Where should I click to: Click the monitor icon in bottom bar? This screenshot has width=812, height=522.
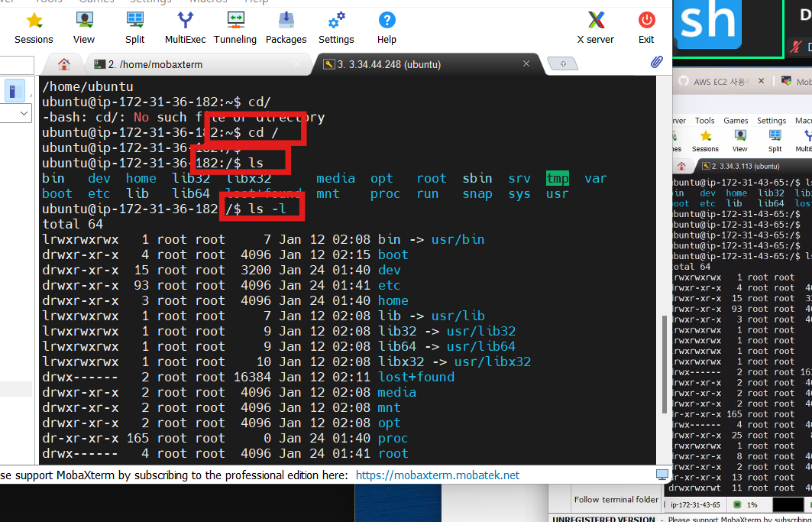[x=662, y=475]
